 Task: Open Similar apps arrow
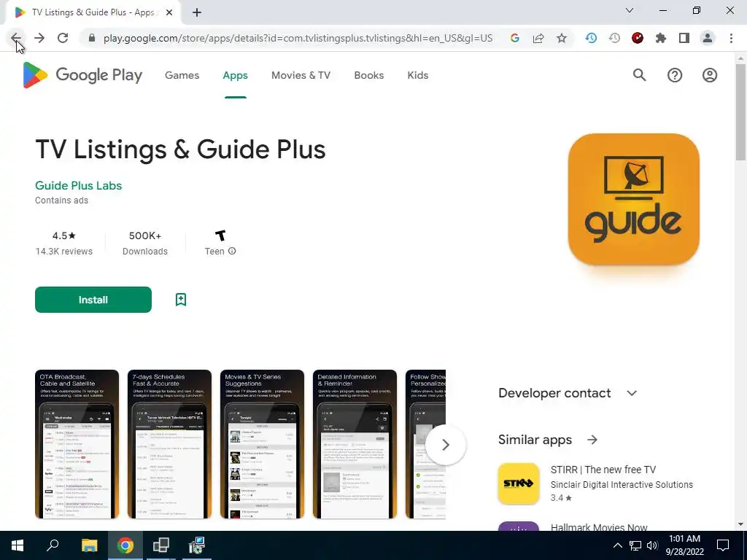point(592,440)
